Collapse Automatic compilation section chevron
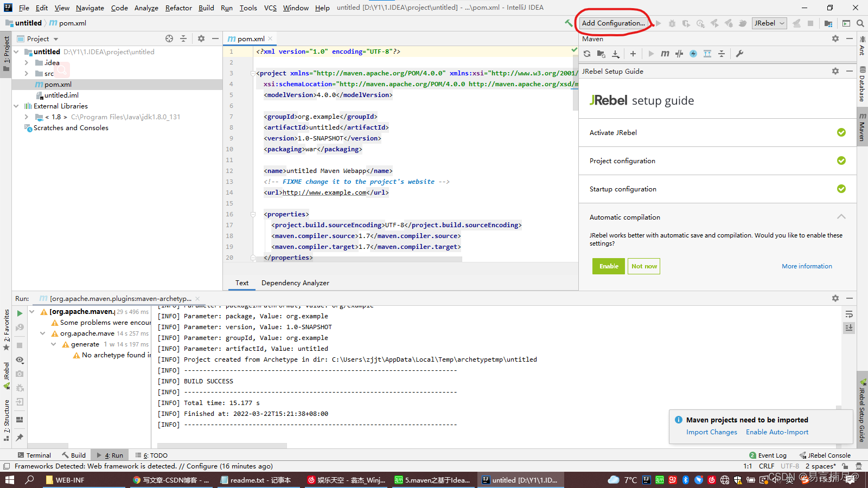The width and height of the screenshot is (868, 488). tap(841, 217)
